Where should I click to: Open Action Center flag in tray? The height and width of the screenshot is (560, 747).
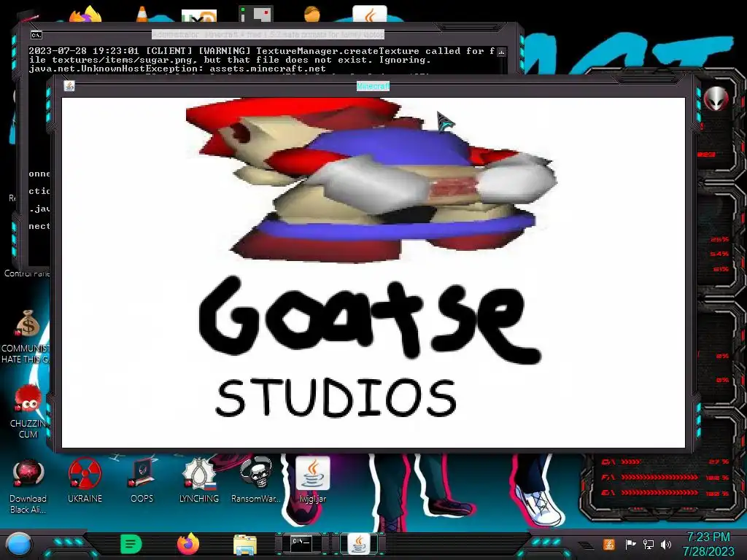(630, 544)
